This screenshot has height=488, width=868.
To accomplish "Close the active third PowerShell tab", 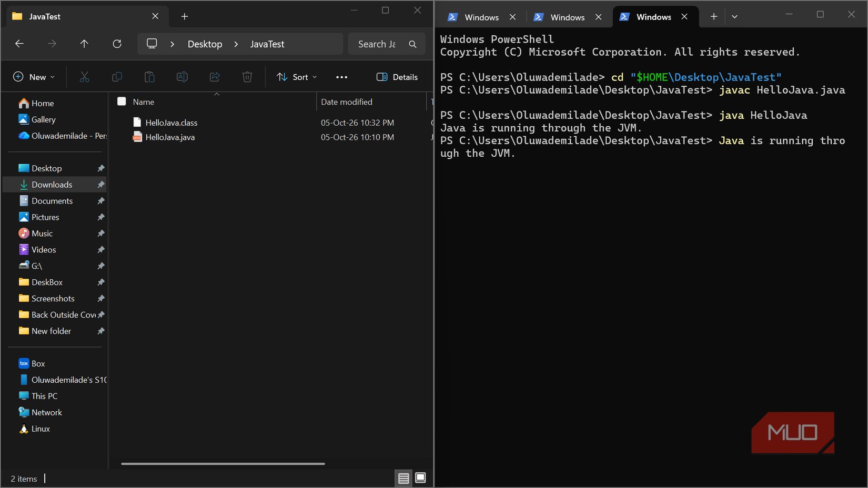I will click(684, 17).
